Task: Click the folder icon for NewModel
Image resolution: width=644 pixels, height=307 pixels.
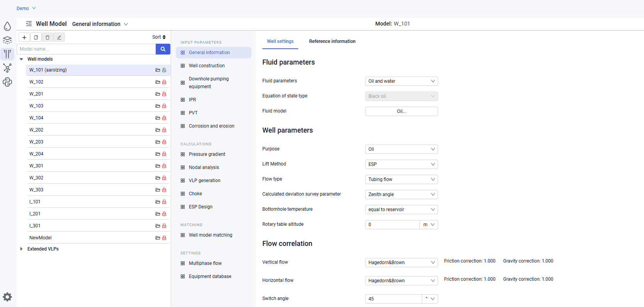Action: [x=158, y=238]
